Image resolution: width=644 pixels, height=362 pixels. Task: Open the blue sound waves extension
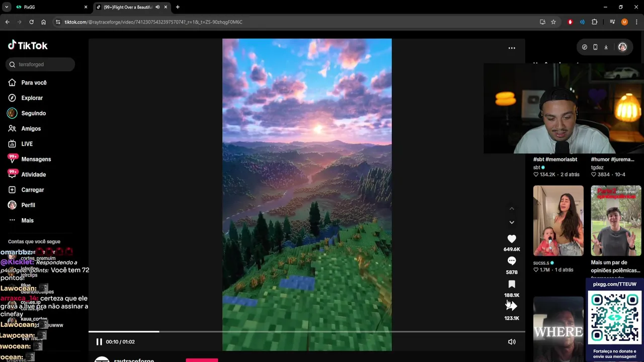(582, 22)
